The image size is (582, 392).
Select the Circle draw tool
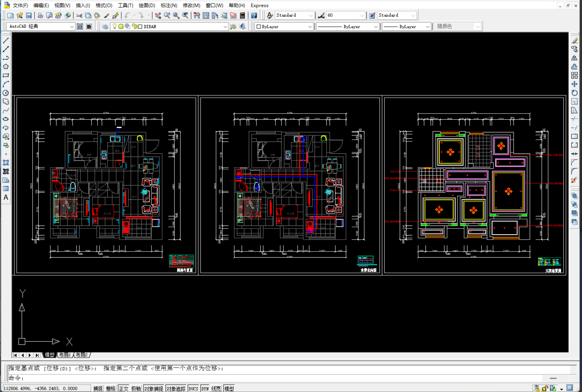tap(6, 93)
